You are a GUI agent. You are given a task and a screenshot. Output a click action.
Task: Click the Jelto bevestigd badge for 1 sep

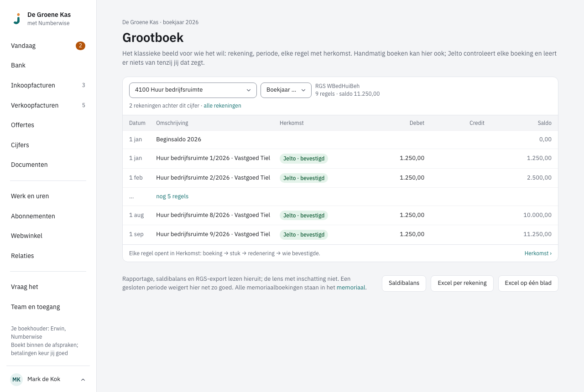[x=304, y=235]
